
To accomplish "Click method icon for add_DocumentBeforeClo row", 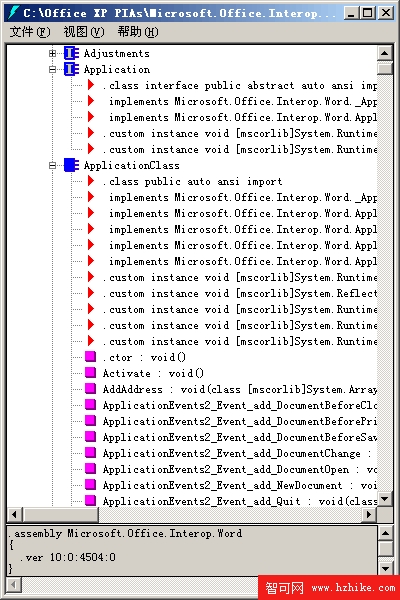I will pos(90,405).
